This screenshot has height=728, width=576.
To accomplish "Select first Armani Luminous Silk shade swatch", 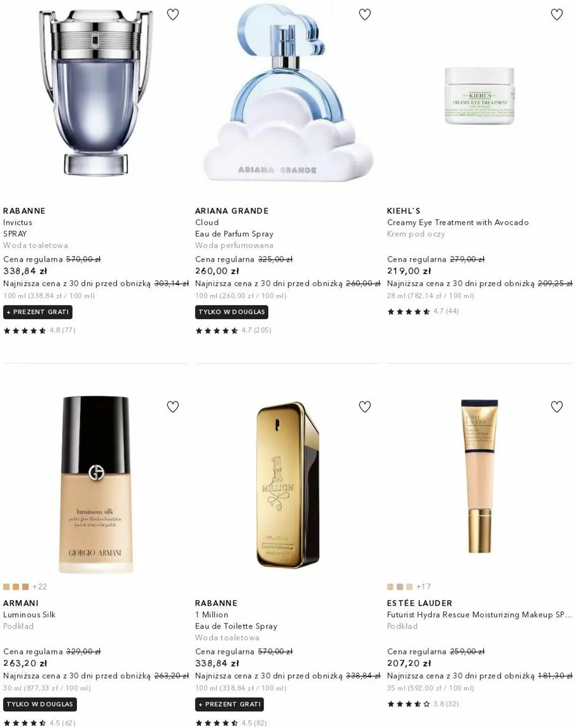I will (6, 587).
